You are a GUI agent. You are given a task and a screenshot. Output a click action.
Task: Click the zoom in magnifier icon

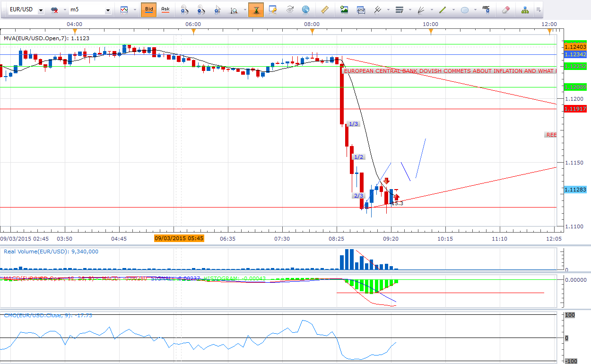click(184, 9)
